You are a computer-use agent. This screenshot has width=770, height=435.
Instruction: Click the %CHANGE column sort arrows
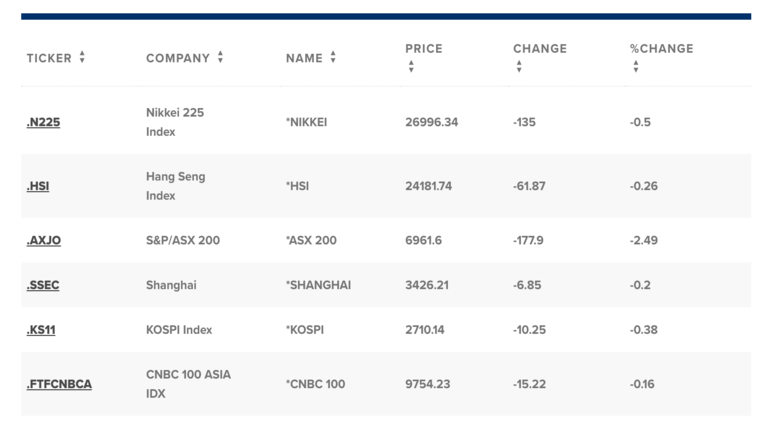click(x=635, y=67)
